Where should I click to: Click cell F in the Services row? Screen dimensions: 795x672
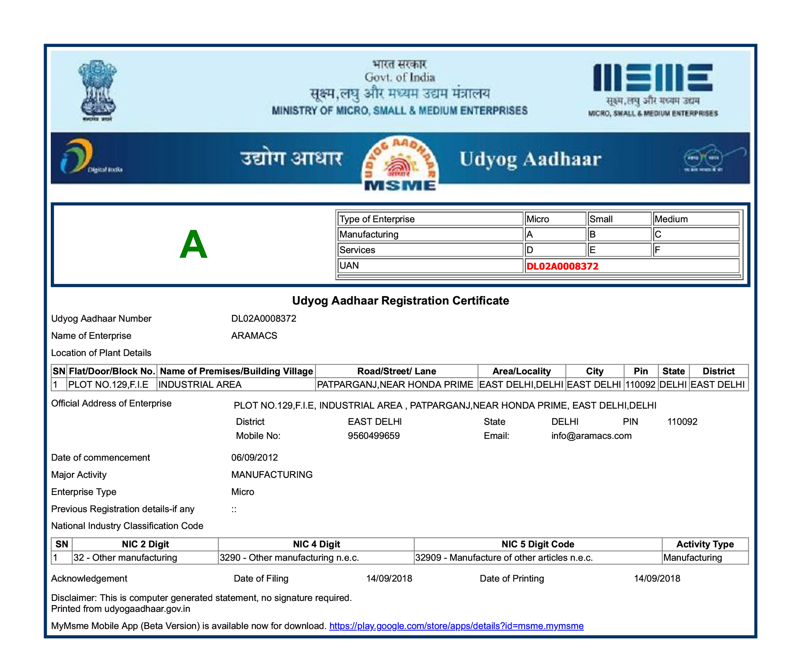tap(696, 250)
